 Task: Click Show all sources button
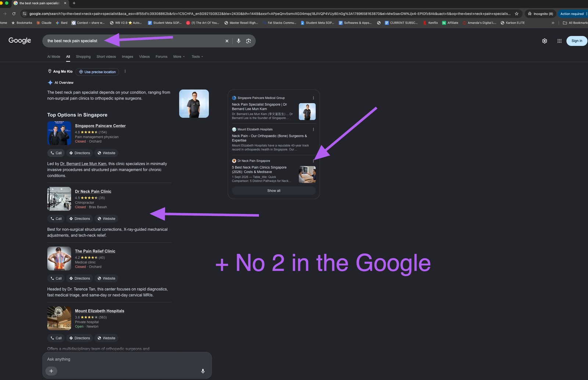[274, 191]
